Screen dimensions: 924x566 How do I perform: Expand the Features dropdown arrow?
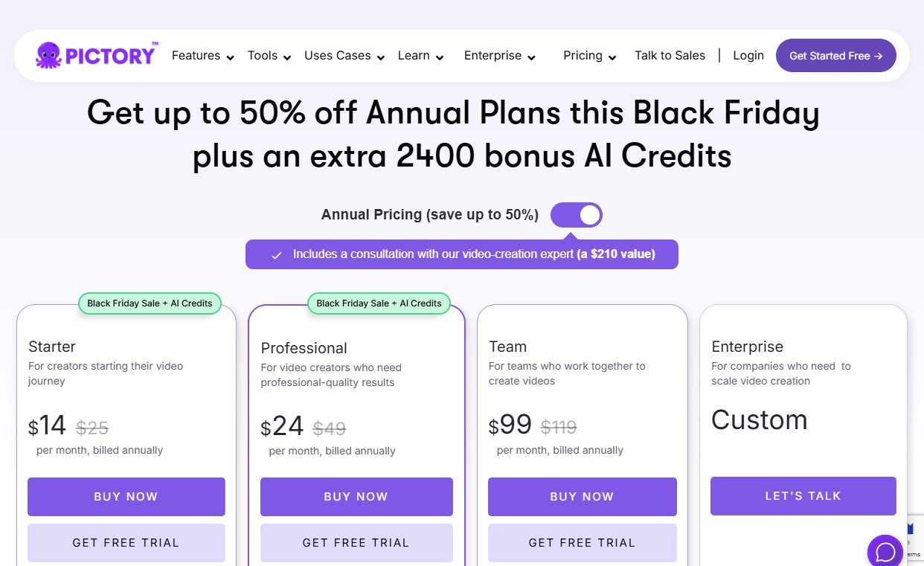coord(231,57)
